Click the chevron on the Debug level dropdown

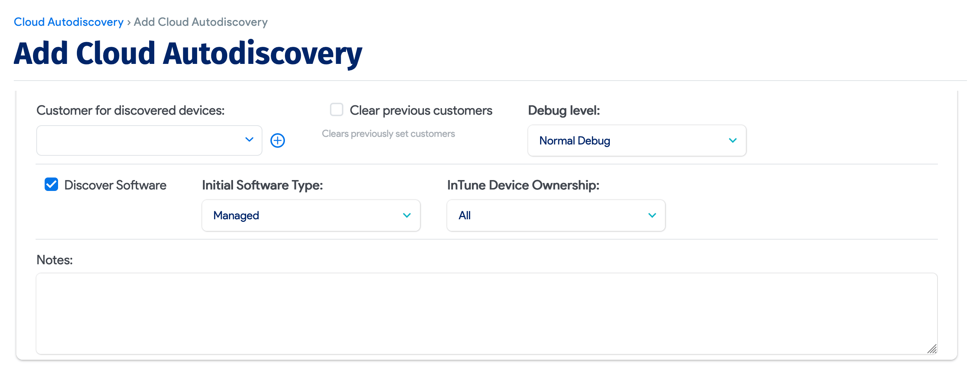pyautogui.click(x=733, y=140)
